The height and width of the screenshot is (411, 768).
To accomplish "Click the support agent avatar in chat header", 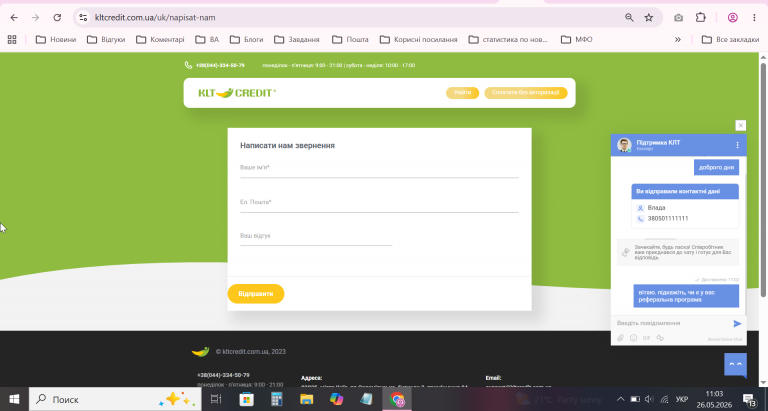I will pyautogui.click(x=624, y=145).
